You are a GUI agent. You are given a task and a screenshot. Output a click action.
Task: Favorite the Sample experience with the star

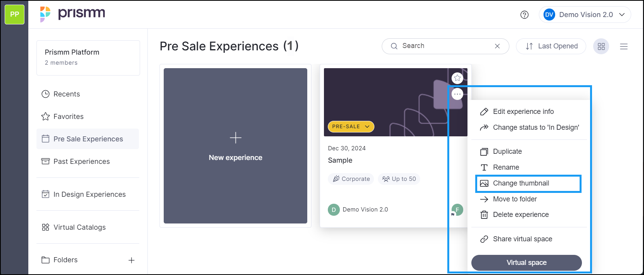tap(457, 78)
